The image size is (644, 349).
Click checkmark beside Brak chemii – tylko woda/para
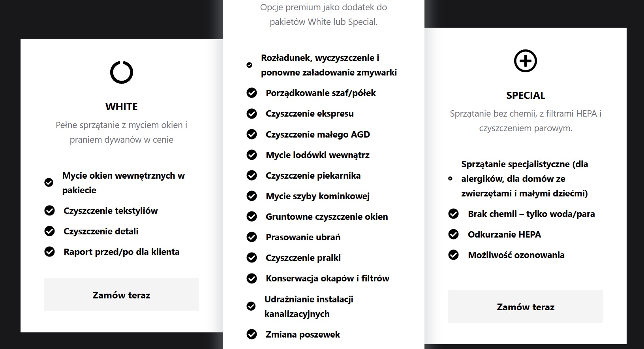(454, 214)
